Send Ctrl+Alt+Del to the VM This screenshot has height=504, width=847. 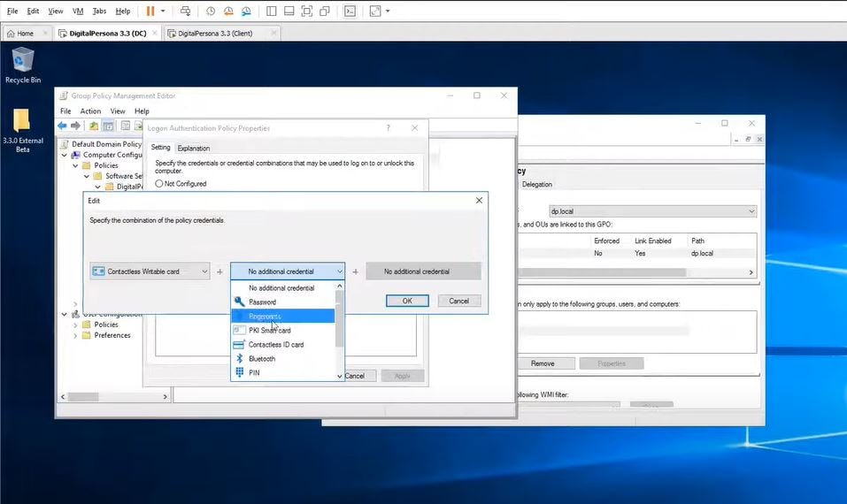pyautogui.click(x=185, y=11)
